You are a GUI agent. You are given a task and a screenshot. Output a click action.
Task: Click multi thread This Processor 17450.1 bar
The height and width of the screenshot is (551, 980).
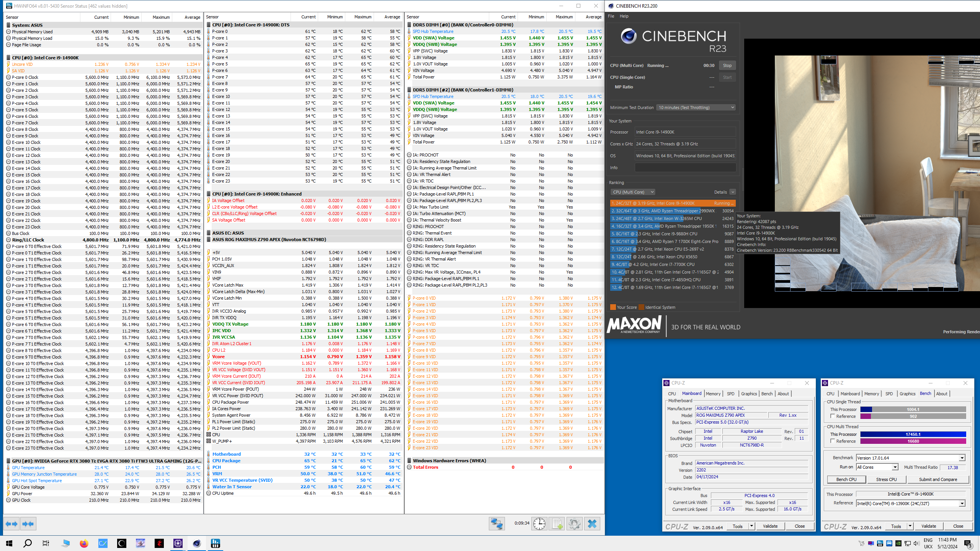tap(913, 434)
